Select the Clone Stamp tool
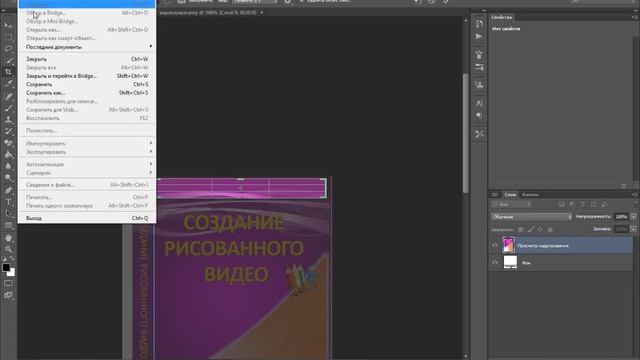The image size is (640, 360). (x=8, y=120)
